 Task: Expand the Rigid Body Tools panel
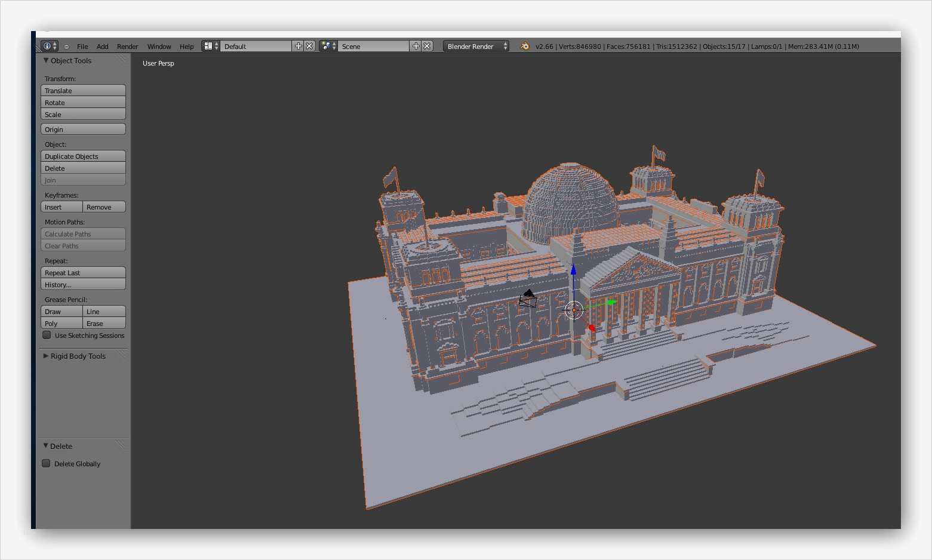click(x=46, y=356)
